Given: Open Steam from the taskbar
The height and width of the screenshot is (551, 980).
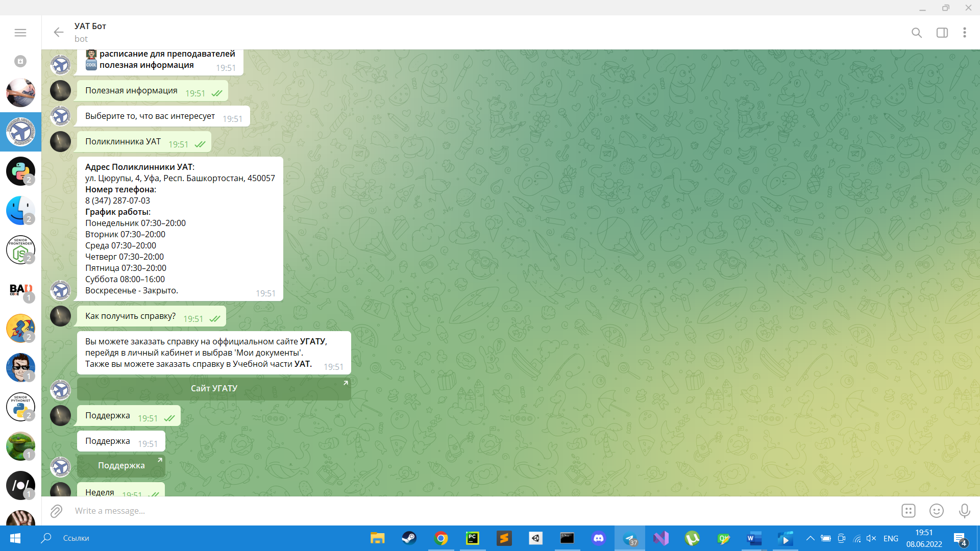Looking at the screenshot, I should click(409, 538).
